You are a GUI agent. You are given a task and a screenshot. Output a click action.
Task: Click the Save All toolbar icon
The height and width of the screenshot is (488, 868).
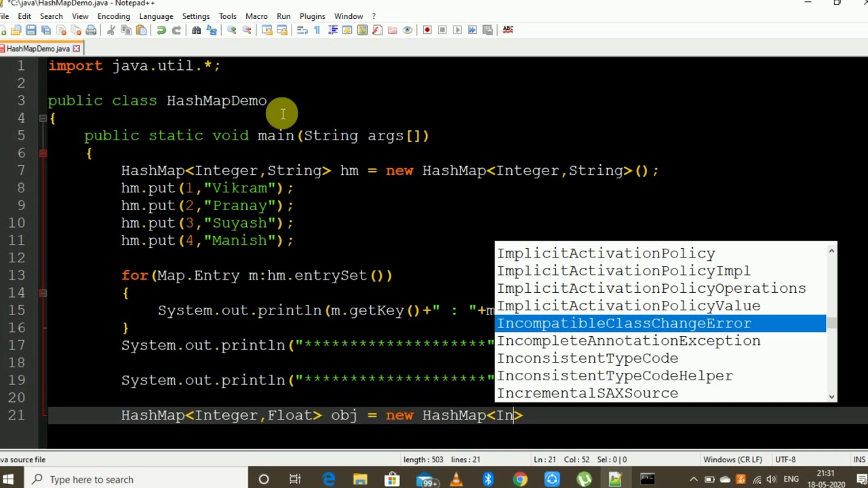46,30
